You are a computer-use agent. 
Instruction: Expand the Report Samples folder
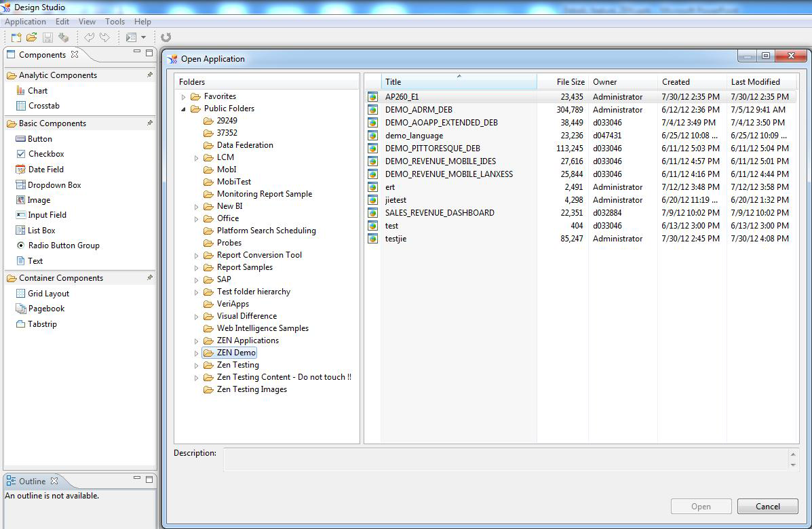click(x=196, y=268)
